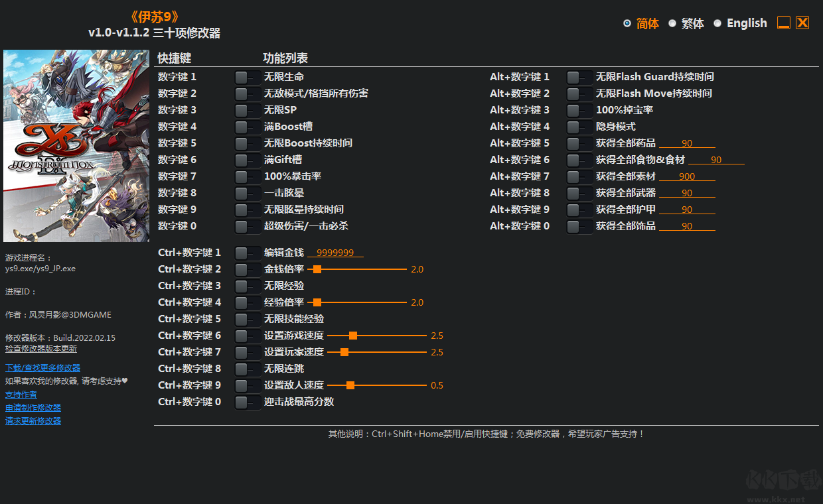This screenshot has width=823, height=504.
Task: Turn on 无限经验 switch
Action: point(248,286)
